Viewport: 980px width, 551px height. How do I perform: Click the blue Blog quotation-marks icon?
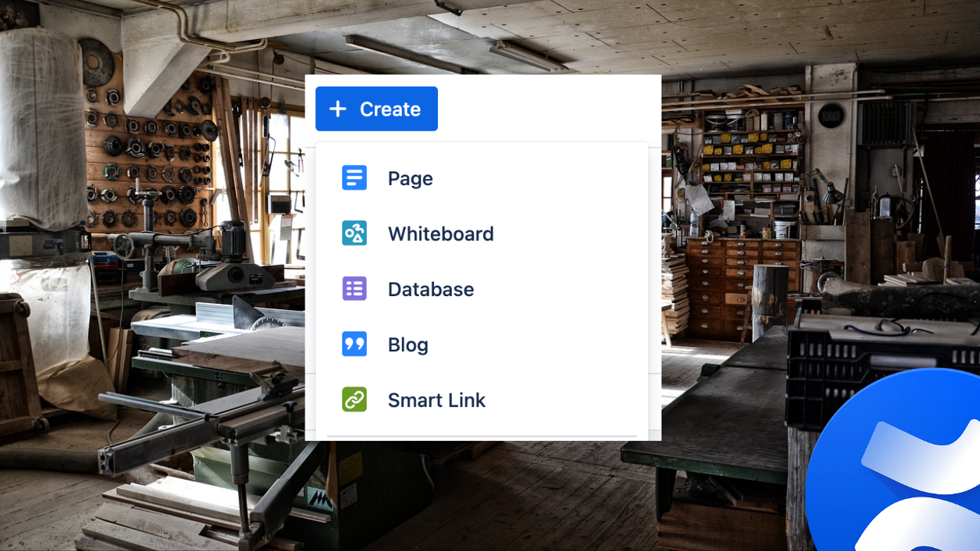(x=354, y=344)
